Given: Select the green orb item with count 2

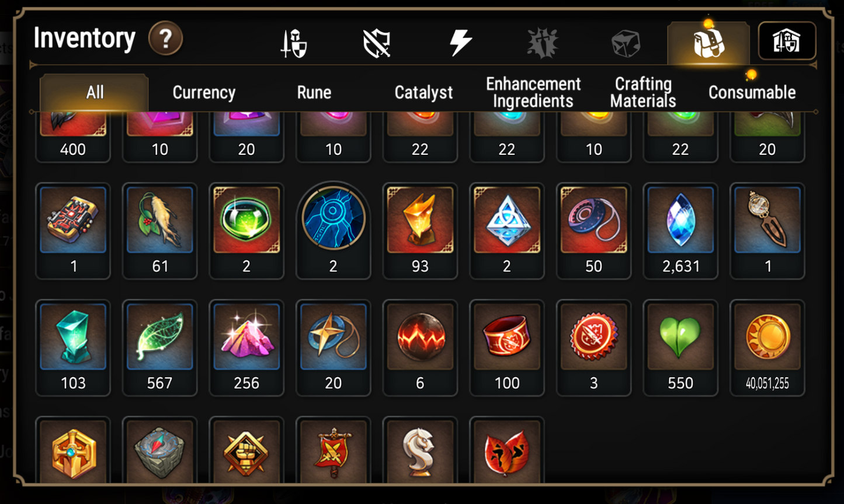Looking at the screenshot, I should [246, 231].
